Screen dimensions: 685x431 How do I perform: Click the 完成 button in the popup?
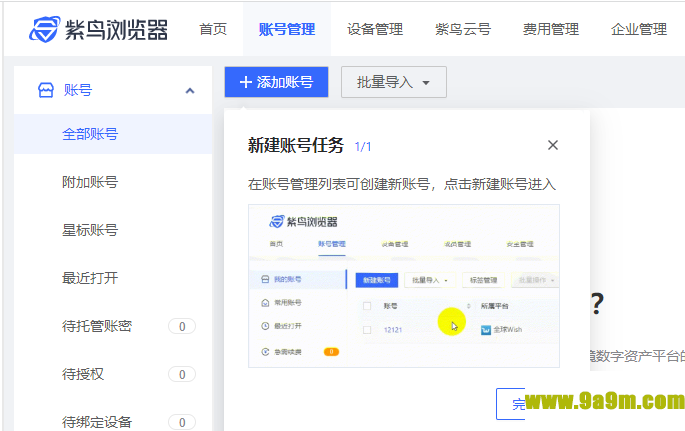click(511, 404)
